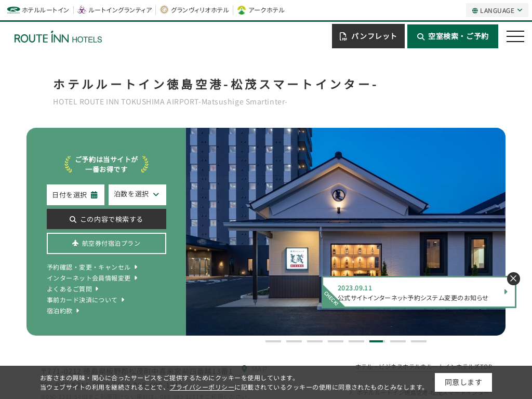Image resolution: width=532 pixels, height=399 pixels.
Task: Close the news notification popup
Action: click(513, 278)
